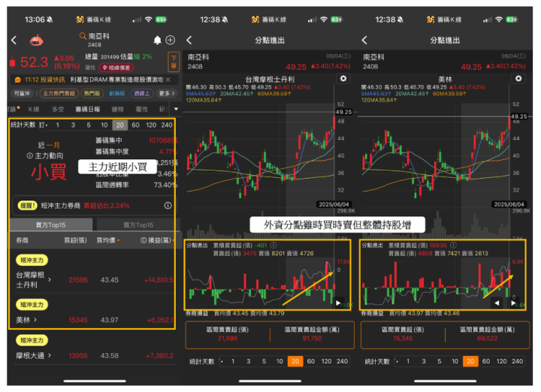The height and width of the screenshot is (392, 541).
Task: Tap the 籌碼K線 app icon in 13:06 status bar
Action: point(80,20)
